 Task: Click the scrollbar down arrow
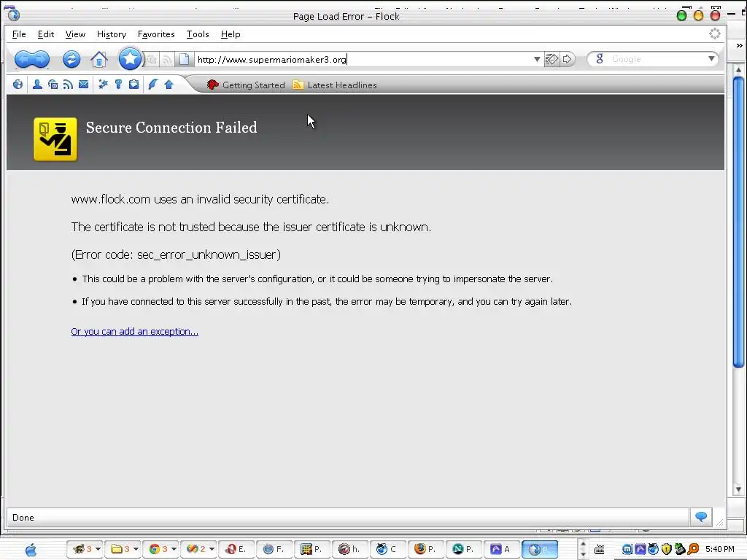(738, 489)
